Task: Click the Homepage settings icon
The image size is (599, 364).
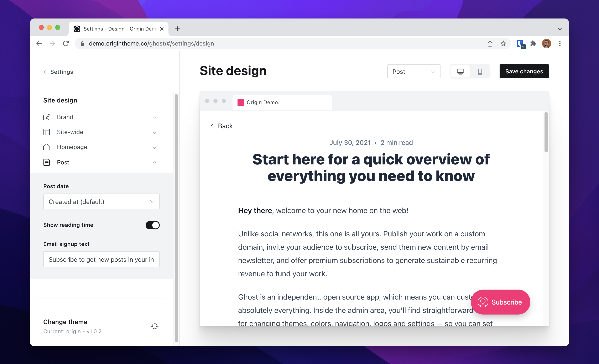Action: 47,147
